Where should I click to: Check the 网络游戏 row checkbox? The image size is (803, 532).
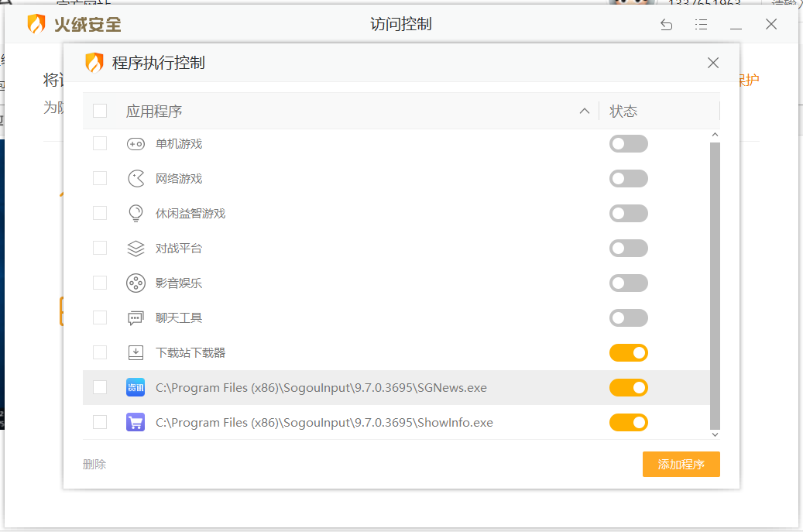point(100,179)
